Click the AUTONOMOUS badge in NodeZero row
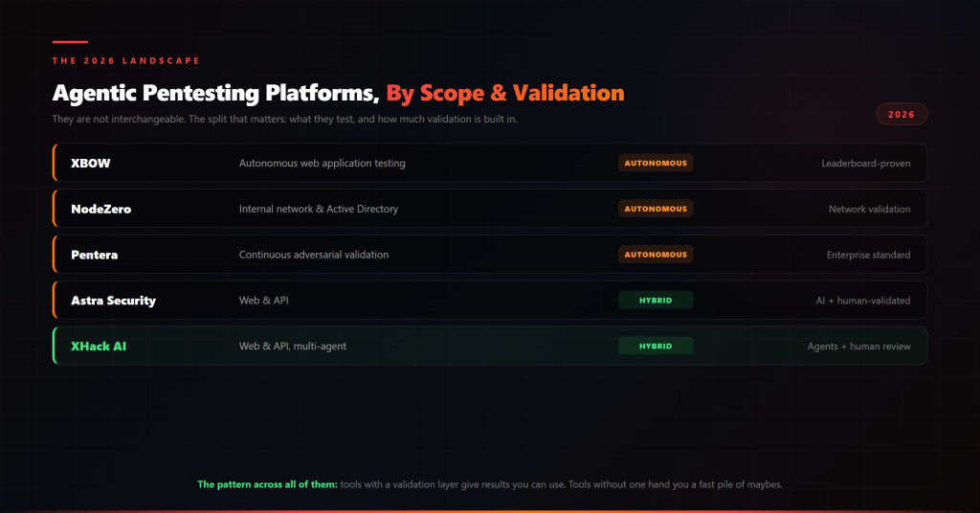980x513 pixels. [656, 209]
